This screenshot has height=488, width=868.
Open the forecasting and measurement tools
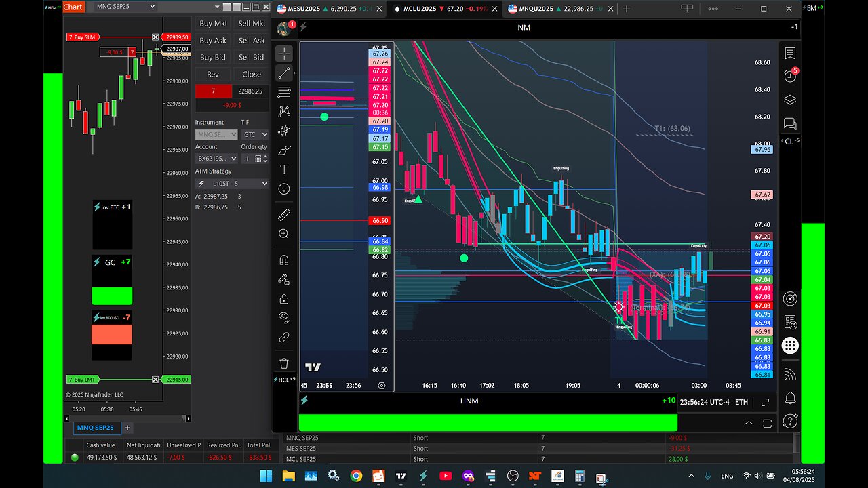(284, 131)
